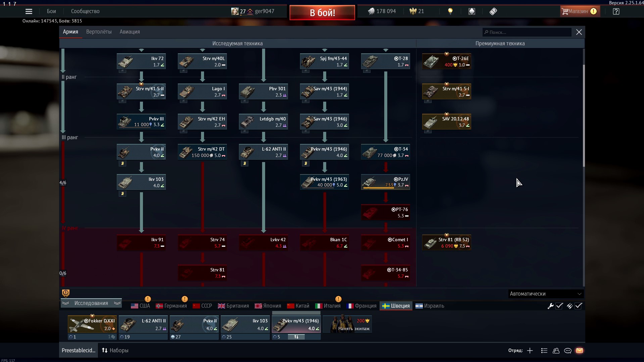The height and width of the screenshot is (362, 644).
Task: Open the Preestablecid... preset dropdown
Action: 79,350
